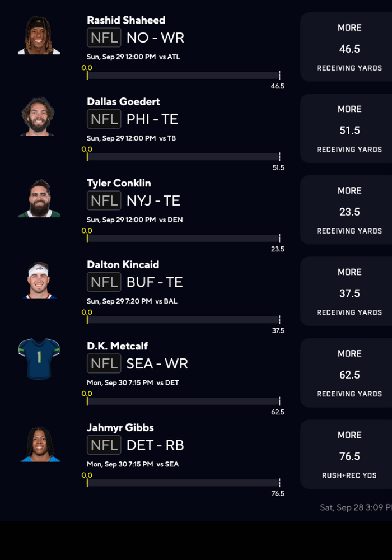Tap the NFL badge beside BUF - TE
392x560 pixels.
(104, 282)
